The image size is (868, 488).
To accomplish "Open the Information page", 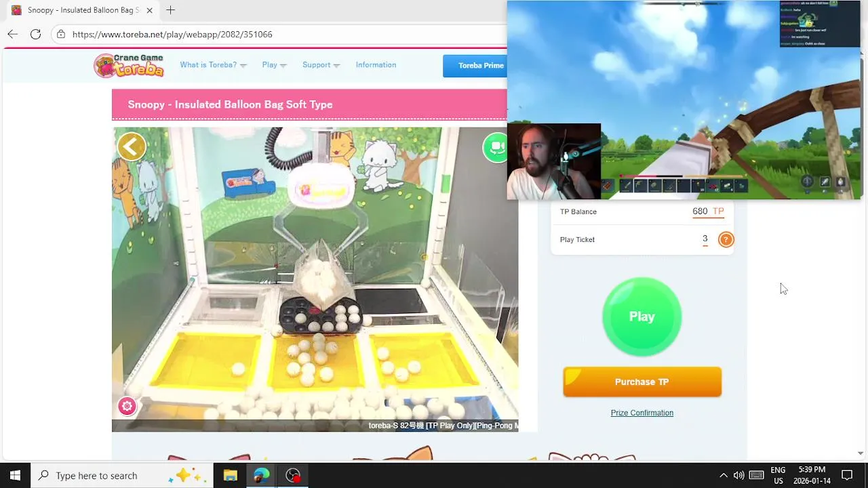I will [x=376, y=65].
